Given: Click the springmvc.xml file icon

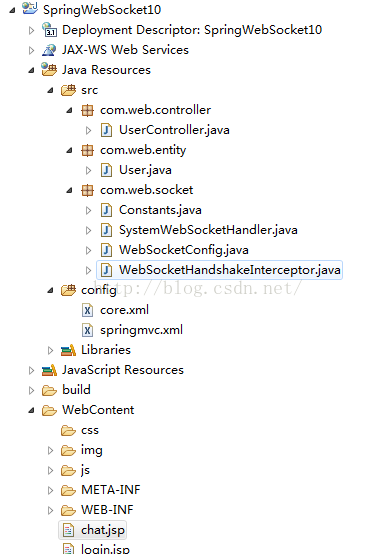Looking at the screenshot, I should [x=87, y=330].
